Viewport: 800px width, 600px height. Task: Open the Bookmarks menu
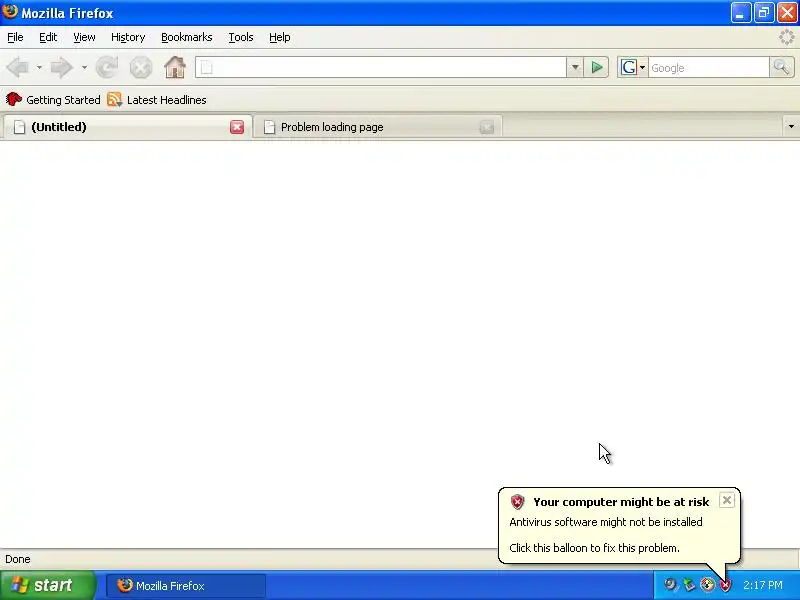click(x=187, y=37)
